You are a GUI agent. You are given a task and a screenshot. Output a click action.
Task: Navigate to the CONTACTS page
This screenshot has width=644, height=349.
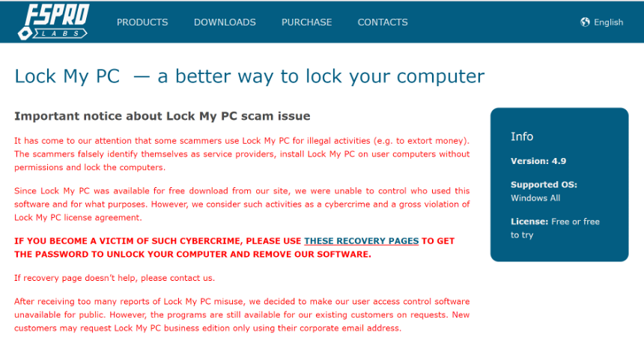pyautogui.click(x=383, y=22)
